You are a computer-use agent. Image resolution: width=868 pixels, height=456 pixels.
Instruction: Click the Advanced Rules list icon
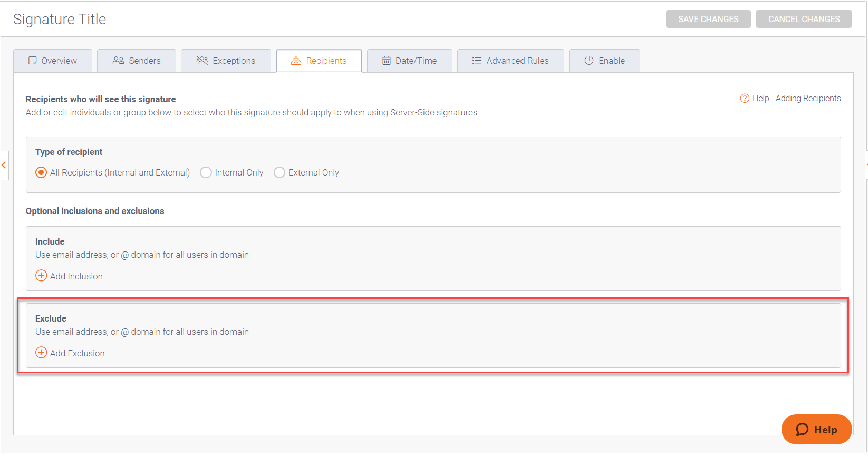pos(477,61)
